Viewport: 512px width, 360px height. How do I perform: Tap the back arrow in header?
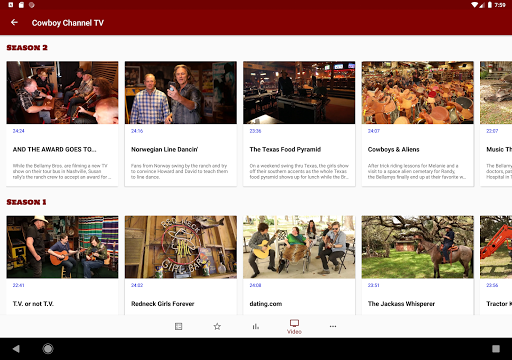click(14, 22)
